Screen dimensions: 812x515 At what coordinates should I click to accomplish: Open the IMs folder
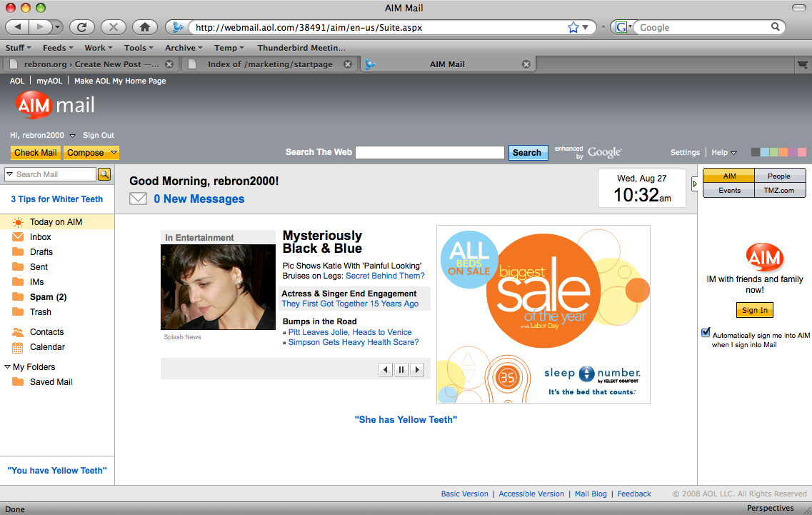tap(36, 282)
